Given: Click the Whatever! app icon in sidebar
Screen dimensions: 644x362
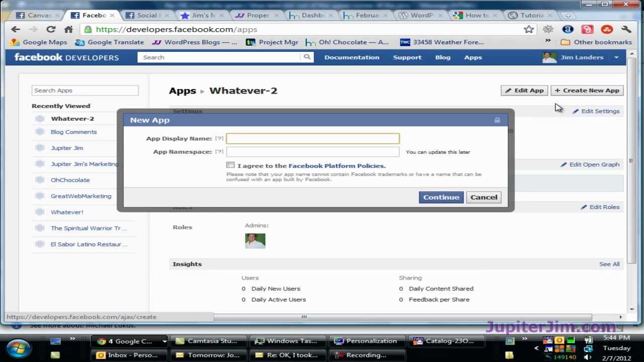Looking at the screenshot, I should pos(40,212).
